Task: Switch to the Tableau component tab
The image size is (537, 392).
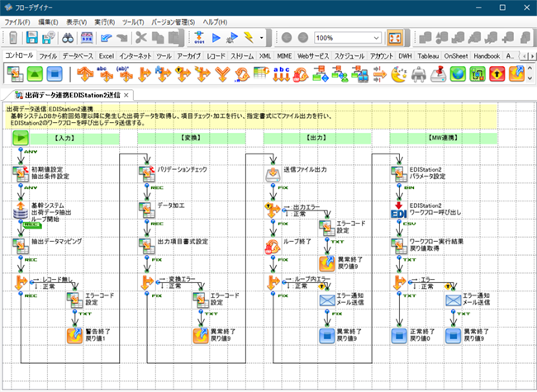Action: pos(428,56)
